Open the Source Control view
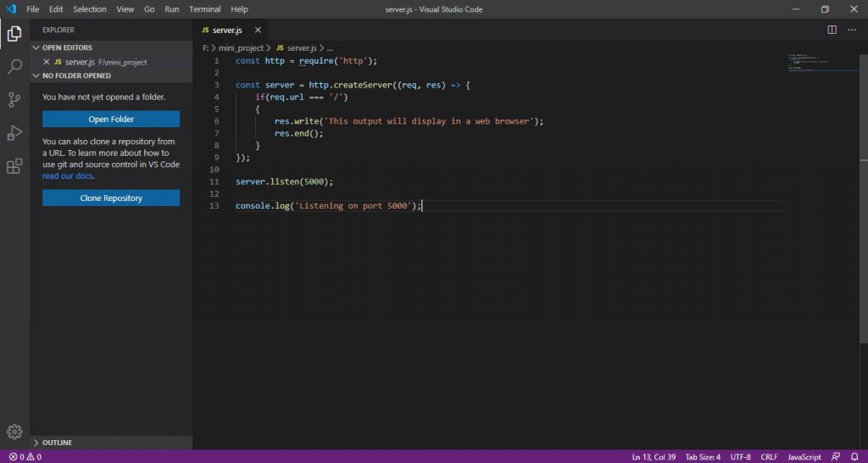Viewport: 868px width, 463px height. point(14,100)
